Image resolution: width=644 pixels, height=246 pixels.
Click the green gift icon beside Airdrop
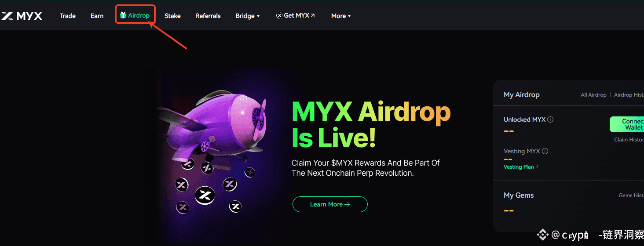point(123,15)
